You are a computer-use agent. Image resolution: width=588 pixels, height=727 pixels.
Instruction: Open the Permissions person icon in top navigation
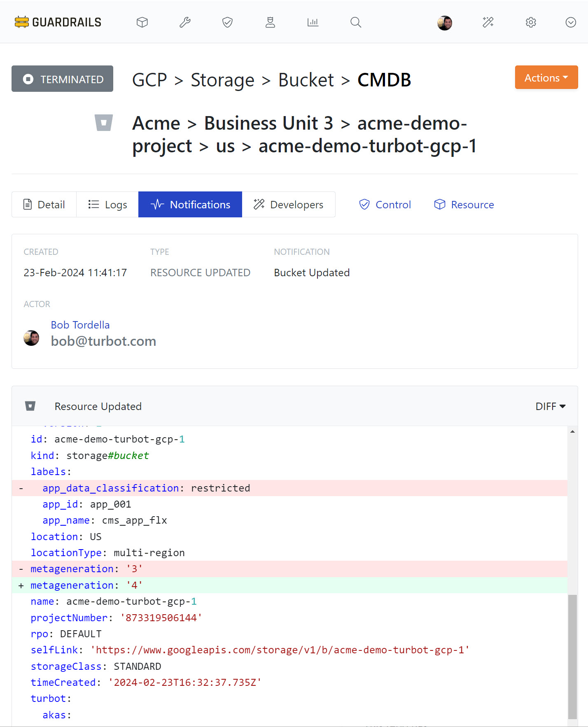pyautogui.click(x=270, y=22)
